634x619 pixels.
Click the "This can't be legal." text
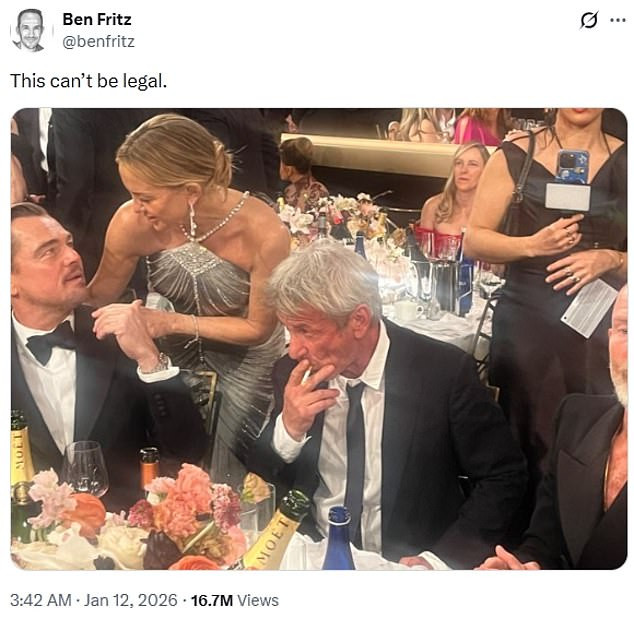[x=89, y=80]
